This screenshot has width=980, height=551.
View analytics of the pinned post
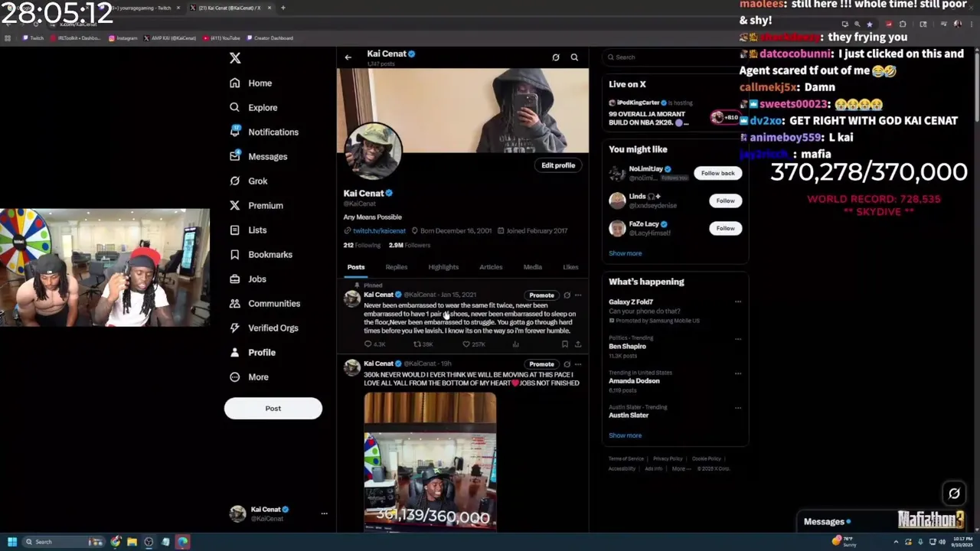point(515,344)
